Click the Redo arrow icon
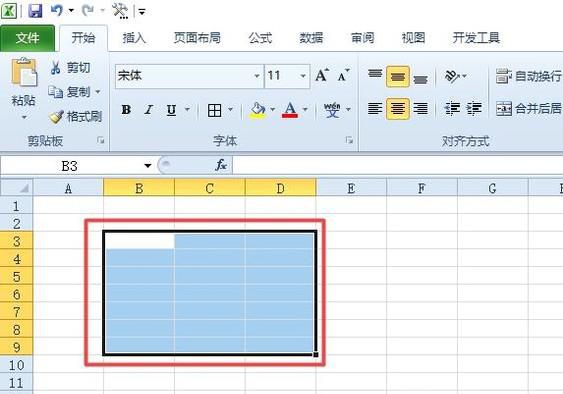 pos(87,10)
